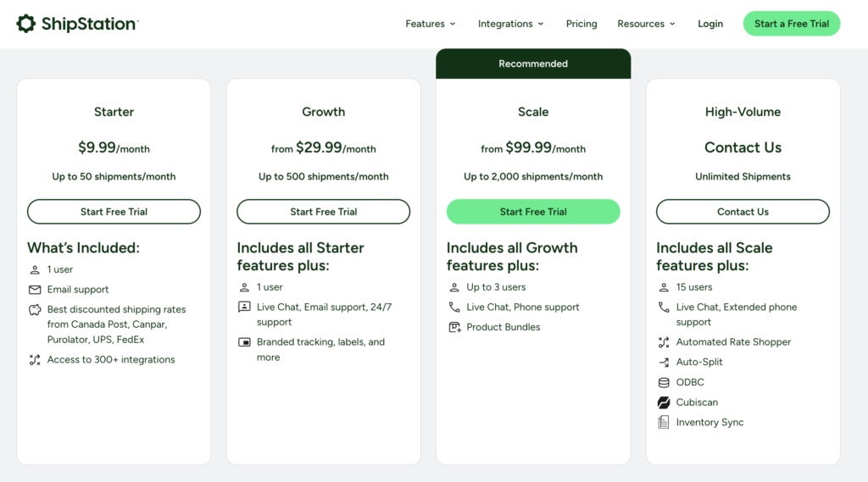Viewport: 868px width, 482px height.
Task: Click the Inventory Sync icon
Action: point(664,423)
